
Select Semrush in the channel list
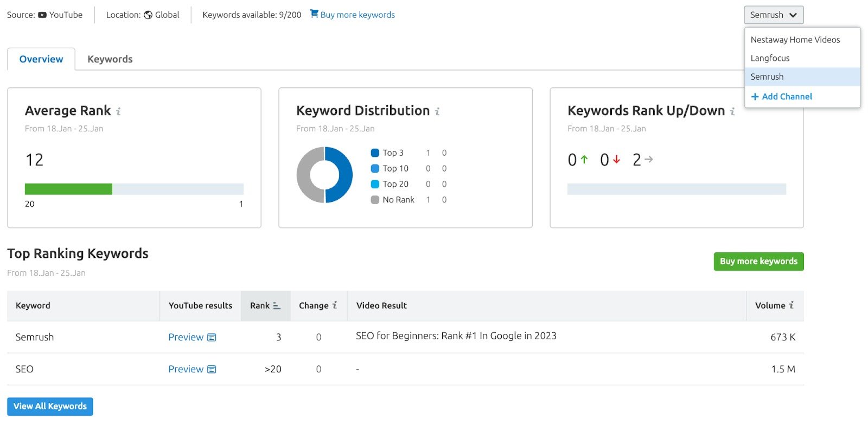click(x=767, y=77)
